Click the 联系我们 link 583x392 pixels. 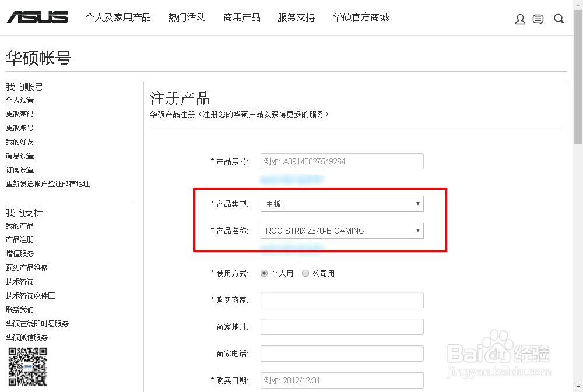pyautogui.click(x=19, y=309)
